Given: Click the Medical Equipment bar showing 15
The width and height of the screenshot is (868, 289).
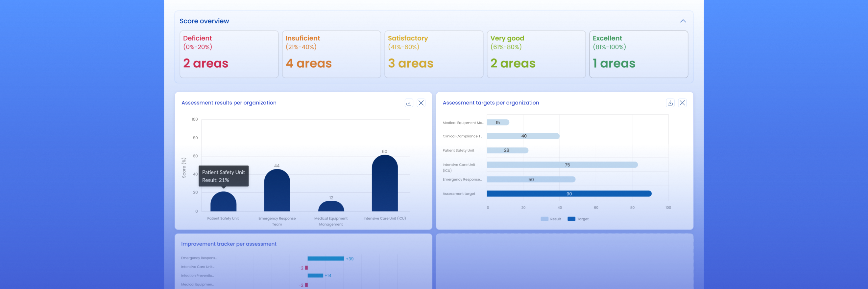Looking at the screenshot, I should coord(498,122).
